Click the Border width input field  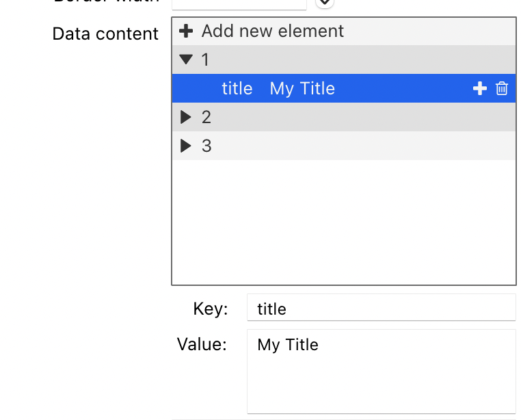point(239,3)
